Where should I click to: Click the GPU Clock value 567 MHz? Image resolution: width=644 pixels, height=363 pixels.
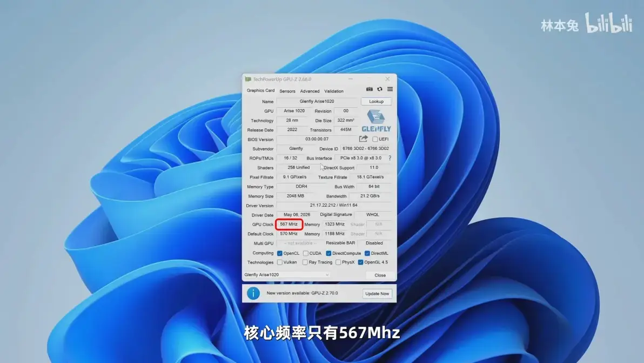click(x=289, y=224)
